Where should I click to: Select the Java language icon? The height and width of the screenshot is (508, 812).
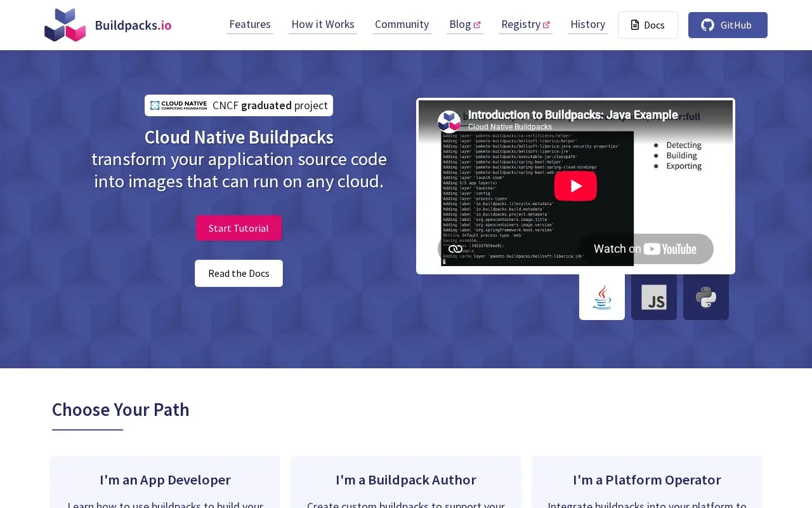click(602, 297)
